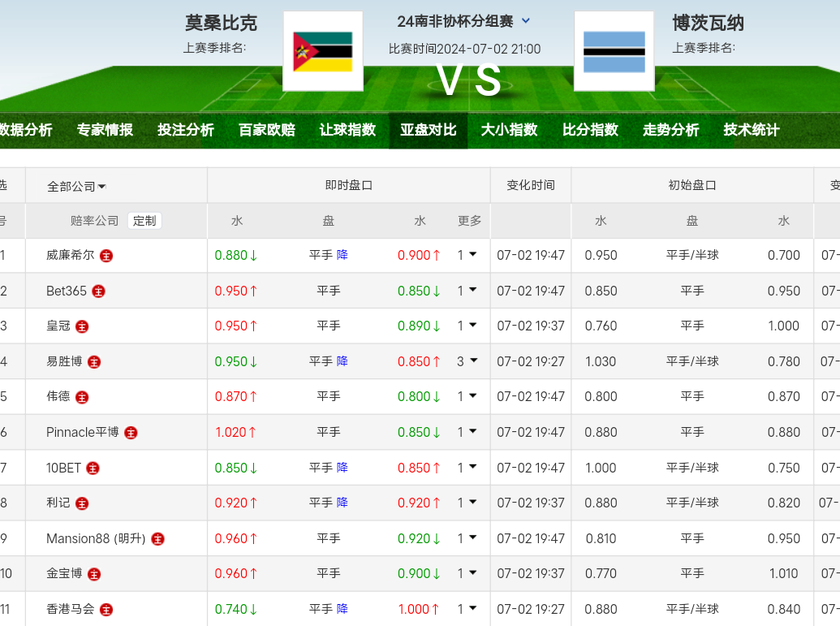Expand the league dropdown beside 24南非协杯分组赛

[526, 21]
